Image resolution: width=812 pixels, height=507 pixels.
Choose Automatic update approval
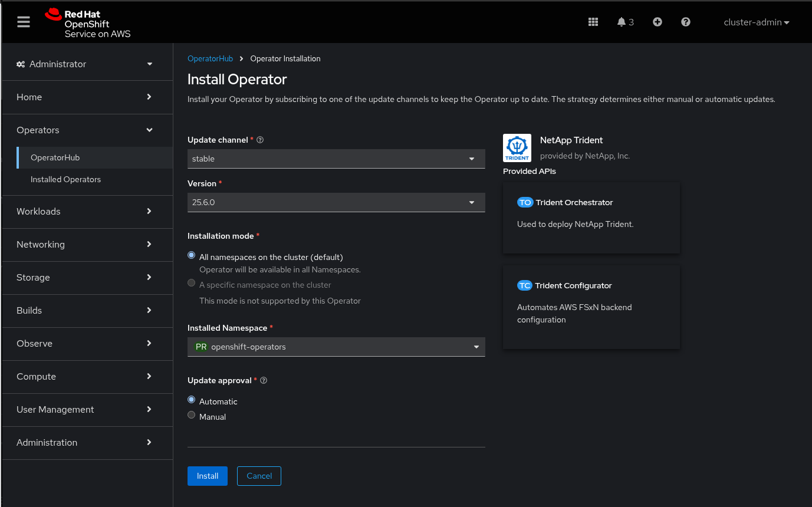click(x=191, y=400)
